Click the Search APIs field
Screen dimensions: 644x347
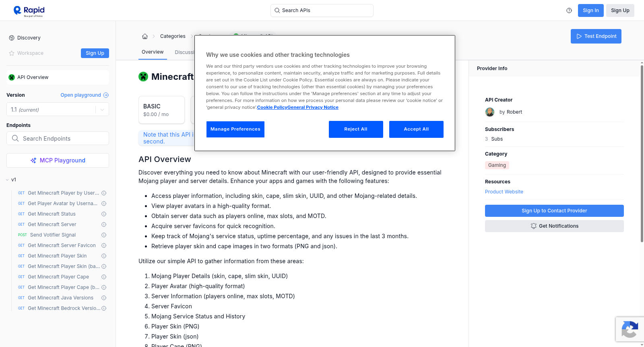[x=322, y=10]
